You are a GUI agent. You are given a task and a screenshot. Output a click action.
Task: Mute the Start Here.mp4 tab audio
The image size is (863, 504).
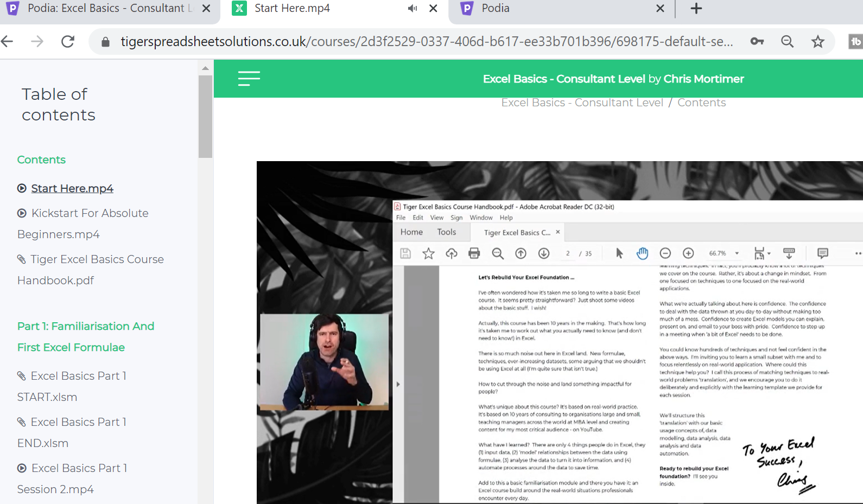click(x=413, y=8)
